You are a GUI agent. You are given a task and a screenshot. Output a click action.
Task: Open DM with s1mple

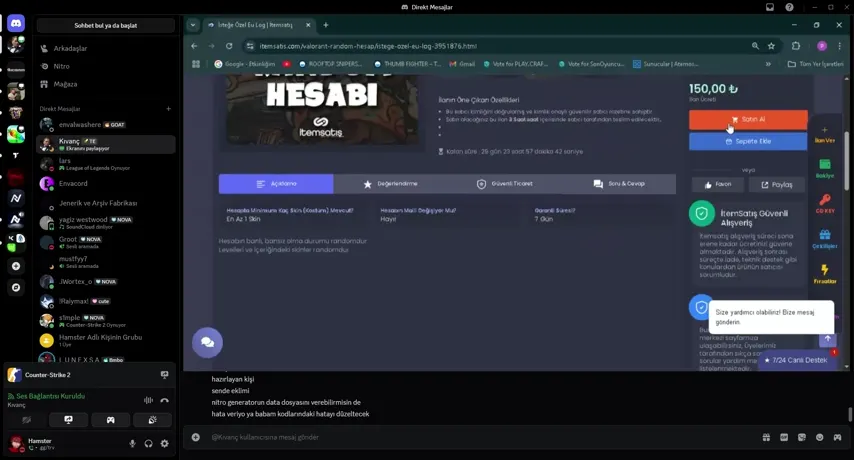coord(106,321)
